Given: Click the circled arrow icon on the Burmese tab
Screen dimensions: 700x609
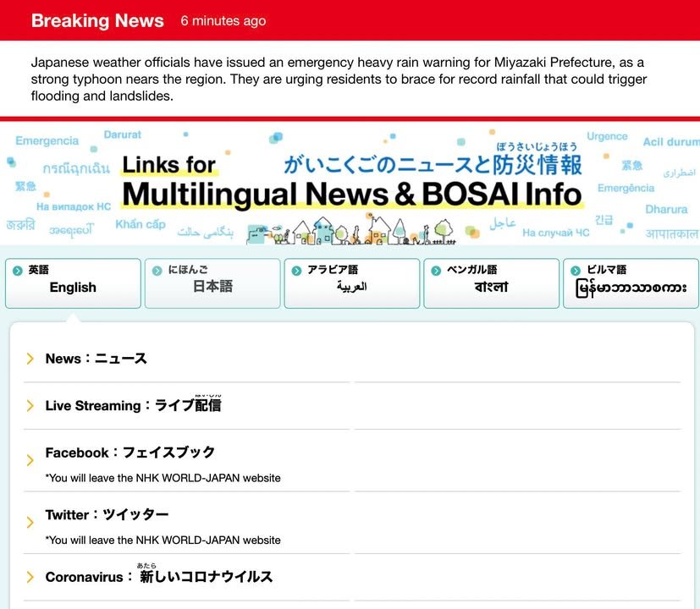Looking at the screenshot, I should pos(576,271).
